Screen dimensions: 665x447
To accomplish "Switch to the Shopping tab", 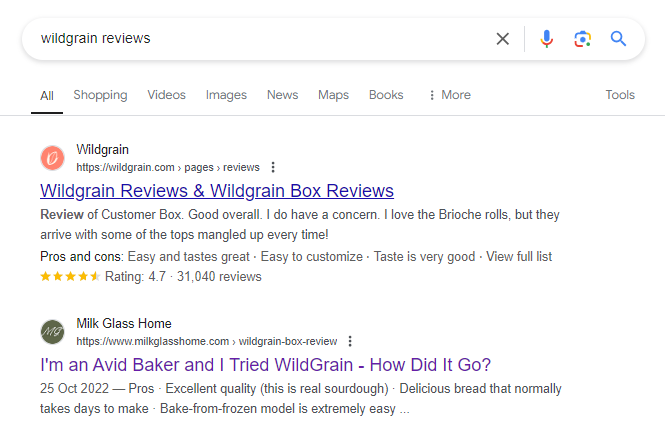I will tap(100, 95).
